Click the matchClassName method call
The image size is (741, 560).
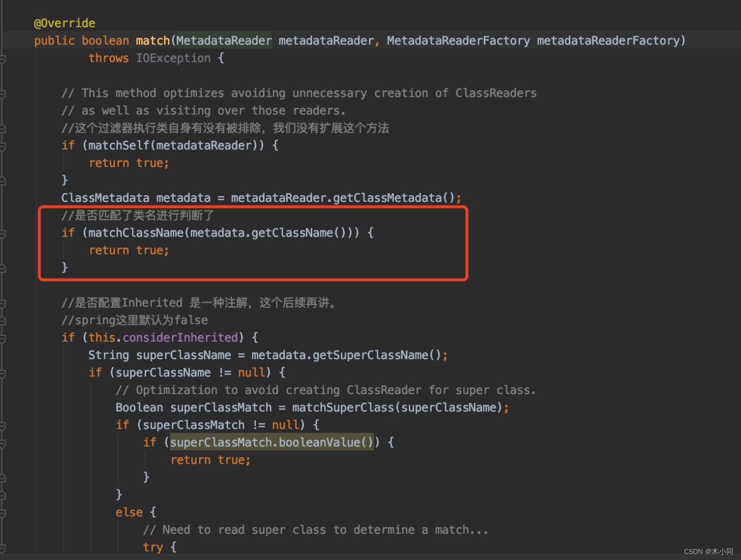[136, 233]
